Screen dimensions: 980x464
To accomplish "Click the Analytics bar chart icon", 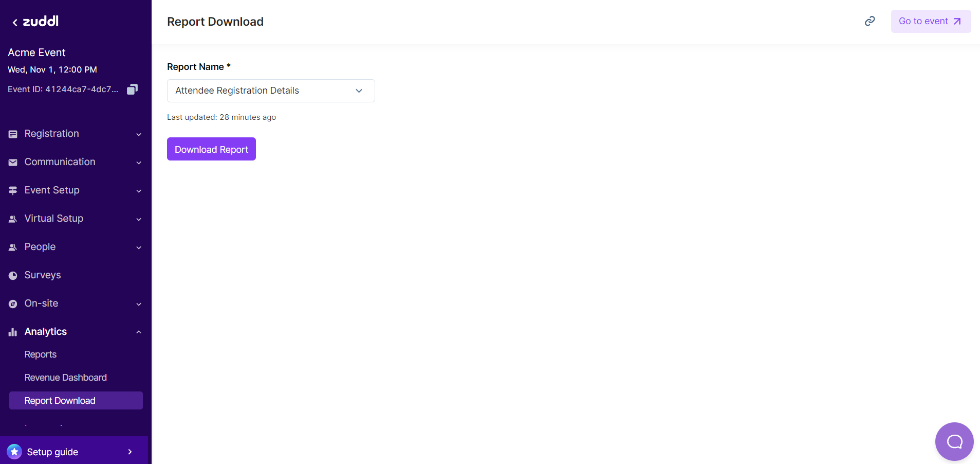I will click(x=13, y=332).
